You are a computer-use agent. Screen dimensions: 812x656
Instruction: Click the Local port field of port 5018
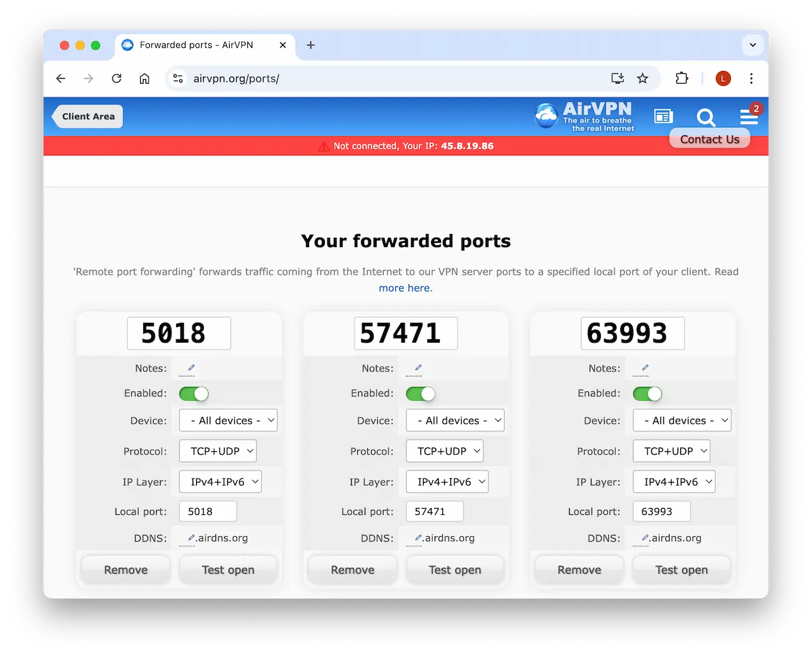tap(207, 511)
